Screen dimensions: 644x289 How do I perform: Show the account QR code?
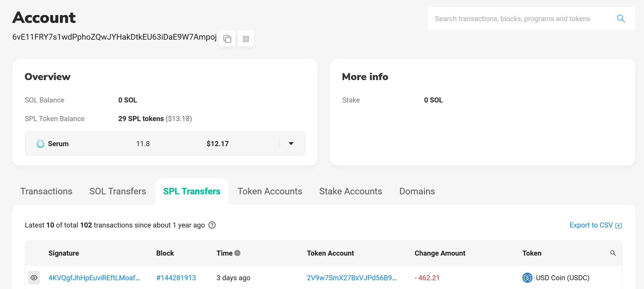pyautogui.click(x=246, y=39)
